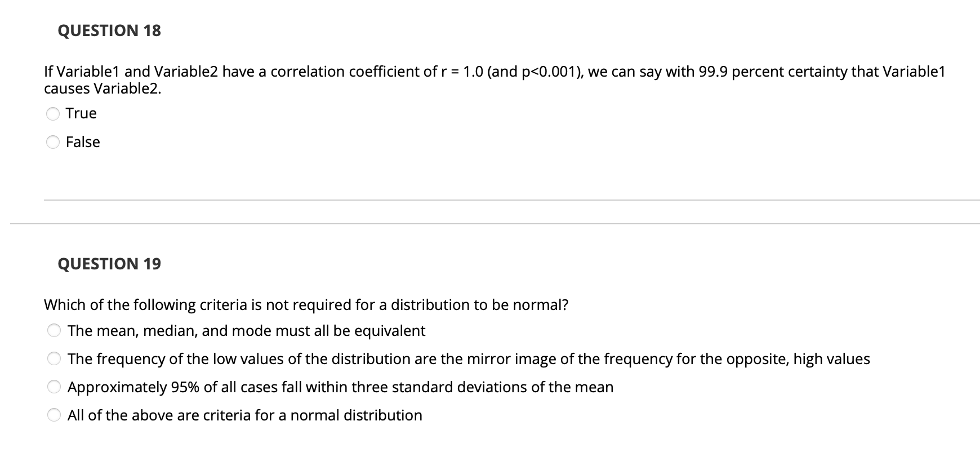The image size is (980, 452).
Task: Answer True to the correlation causation question
Action: pyautogui.click(x=53, y=113)
